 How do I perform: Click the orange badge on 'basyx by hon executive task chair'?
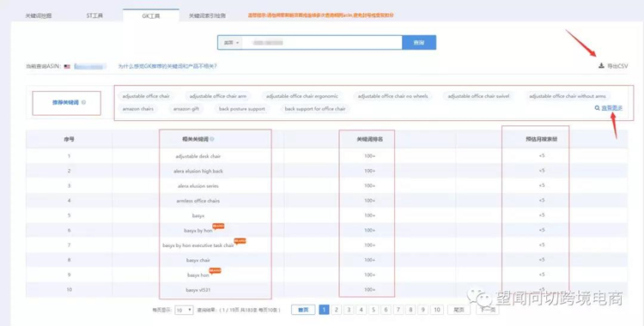240,240
